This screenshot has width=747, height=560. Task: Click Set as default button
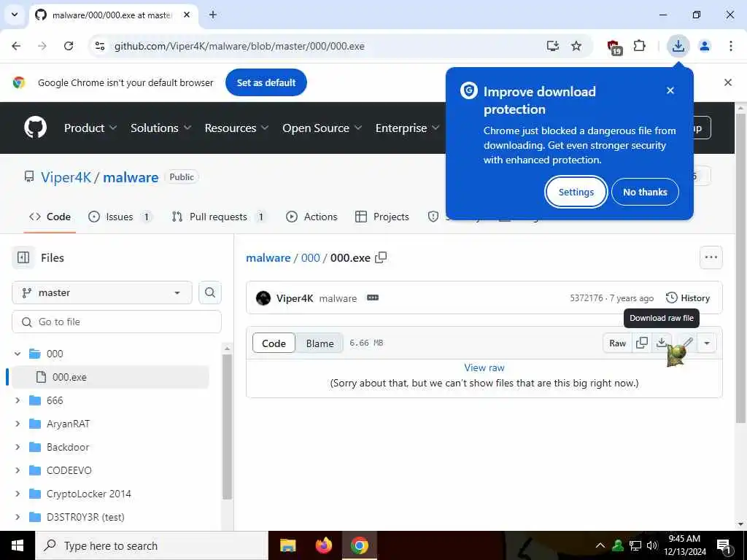(x=266, y=82)
